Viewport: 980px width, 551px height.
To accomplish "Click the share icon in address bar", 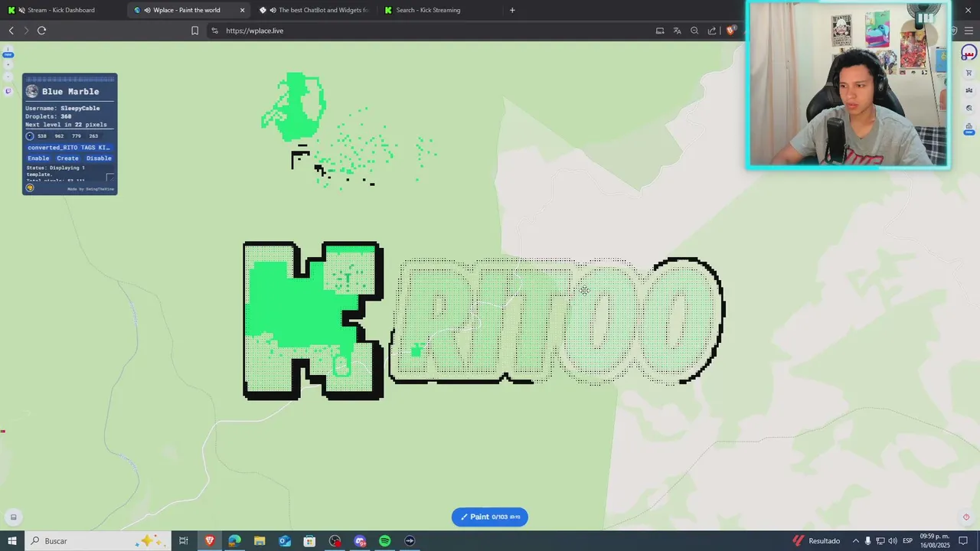I will tap(712, 31).
